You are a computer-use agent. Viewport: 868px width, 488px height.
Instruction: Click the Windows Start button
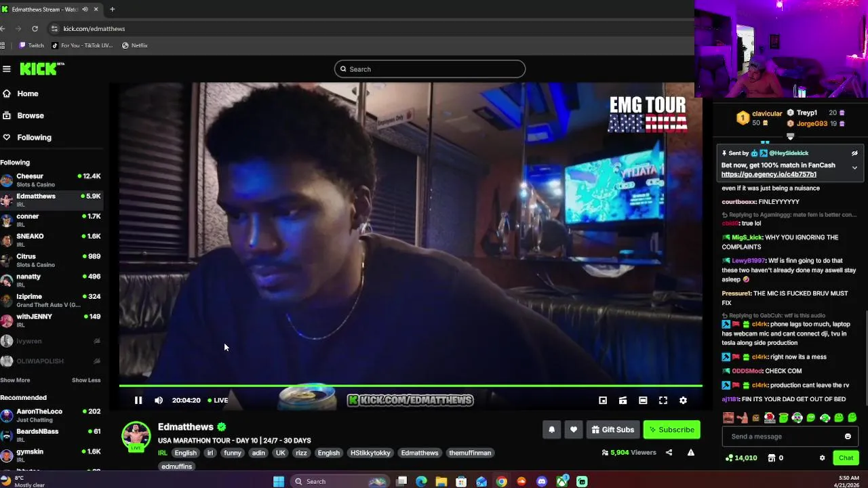click(279, 481)
